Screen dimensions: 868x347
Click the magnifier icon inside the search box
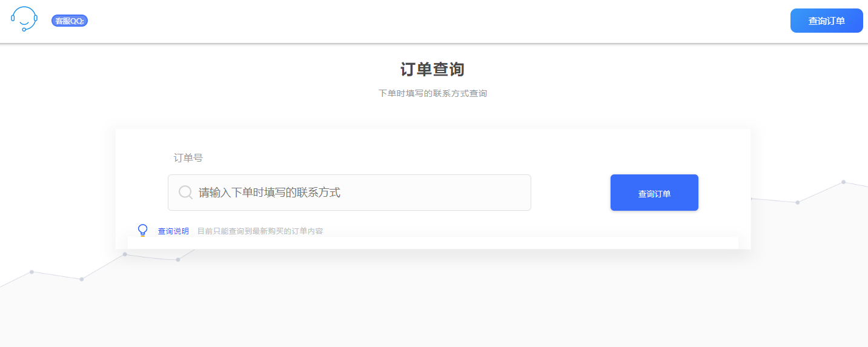186,193
